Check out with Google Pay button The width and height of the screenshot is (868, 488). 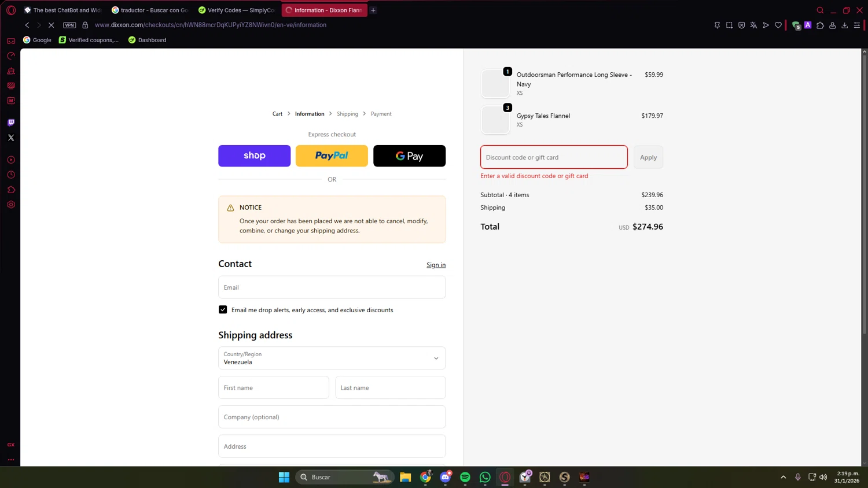click(409, 156)
